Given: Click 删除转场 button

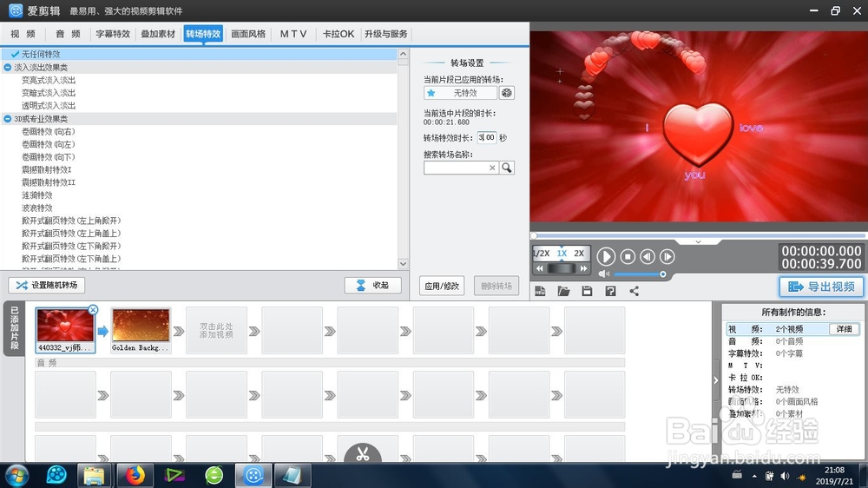Looking at the screenshot, I should click(x=496, y=287).
